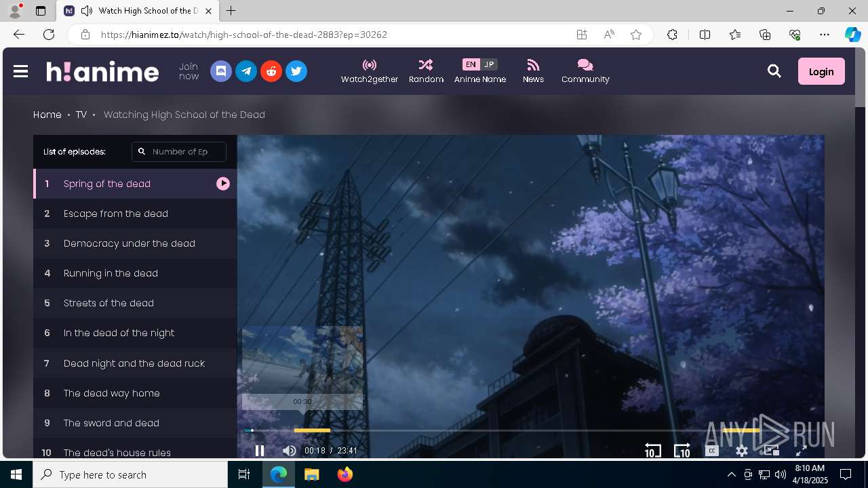868x488 pixels.
Task: Select episode 7 Dead night and the dead ruck
Action: pyautogui.click(x=135, y=363)
